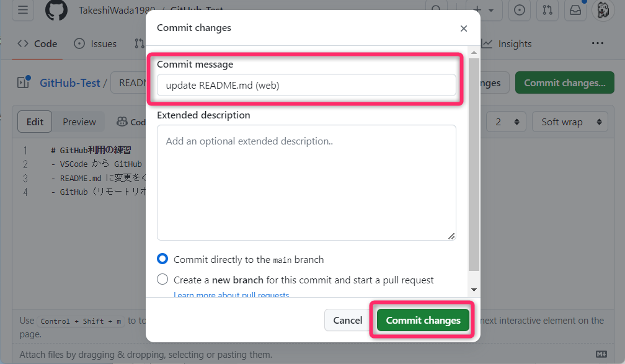Viewport: 625px width, 364px height.
Task: Open the pull requests icon in header
Action: click(x=547, y=10)
